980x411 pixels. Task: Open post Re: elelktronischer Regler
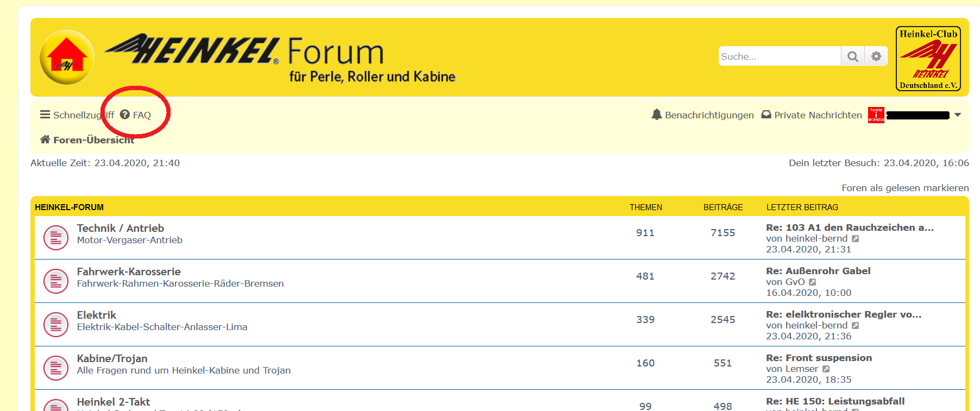click(x=844, y=314)
